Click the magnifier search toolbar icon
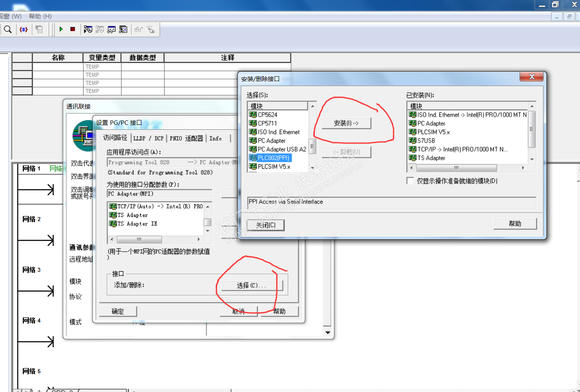 (x=8, y=29)
